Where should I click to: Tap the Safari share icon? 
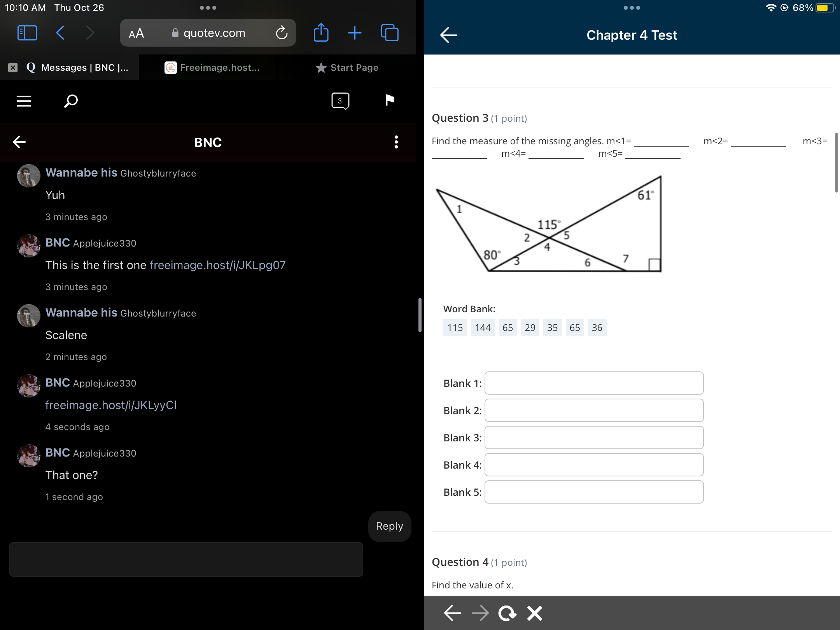[321, 33]
